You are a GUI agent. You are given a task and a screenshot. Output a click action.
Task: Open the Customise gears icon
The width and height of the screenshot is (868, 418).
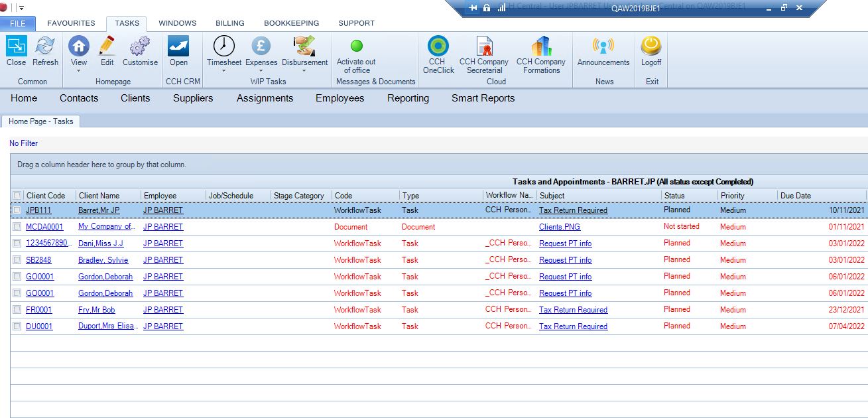click(x=140, y=46)
